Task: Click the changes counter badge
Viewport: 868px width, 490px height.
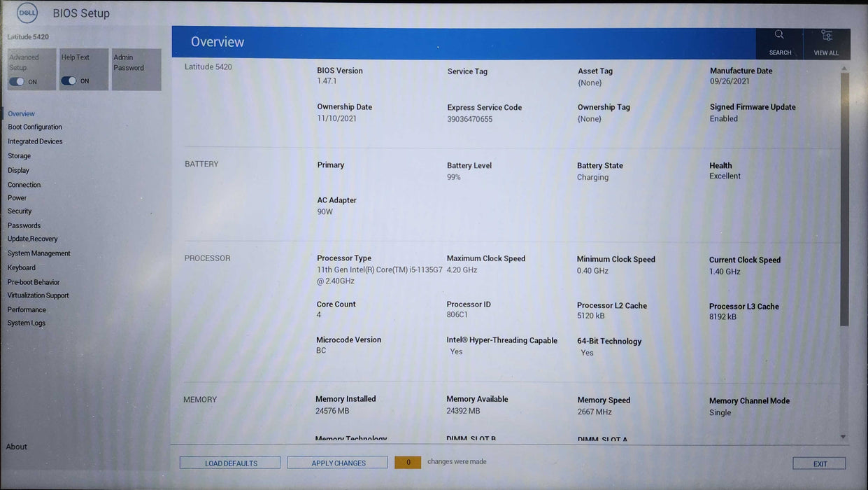Action: (x=408, y=461)
